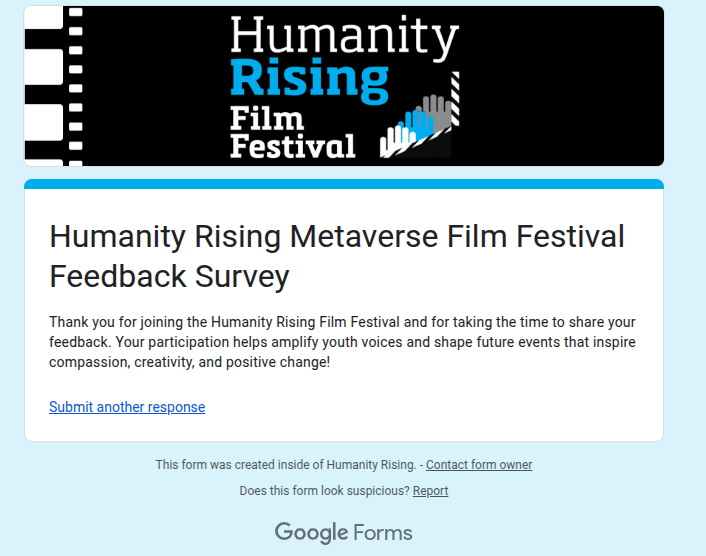Image resolution: width=706 pixels, height=556 pixels.
Task: Click "Does this form look suspicious?" text
Action: 324,491
